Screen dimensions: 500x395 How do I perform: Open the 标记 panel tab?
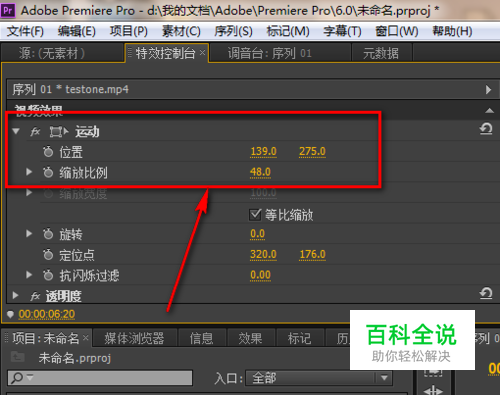click(x=299, y=338)
